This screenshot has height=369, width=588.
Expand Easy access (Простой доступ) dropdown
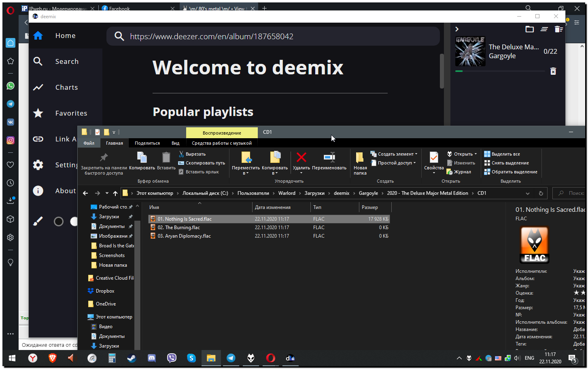click(x=393, y=163)
